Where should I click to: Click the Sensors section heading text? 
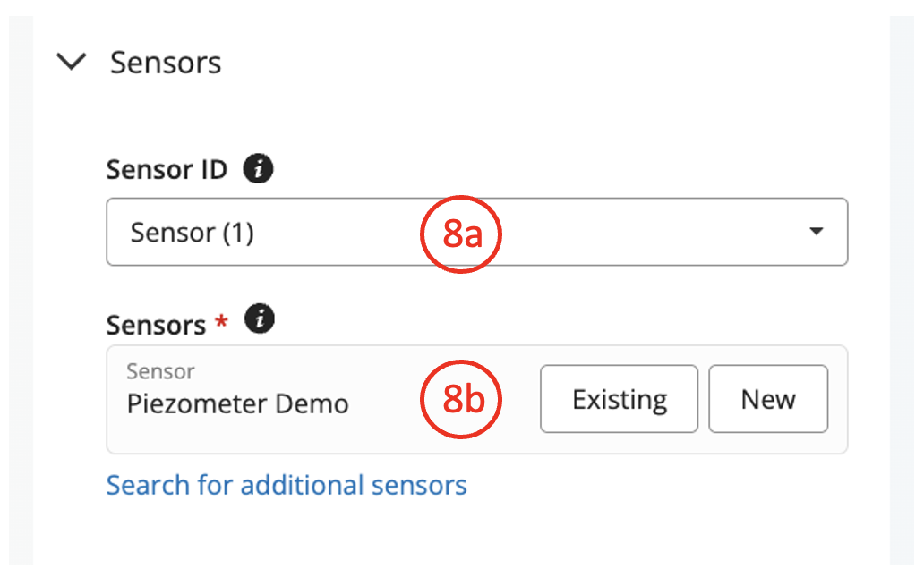[166, 64]
